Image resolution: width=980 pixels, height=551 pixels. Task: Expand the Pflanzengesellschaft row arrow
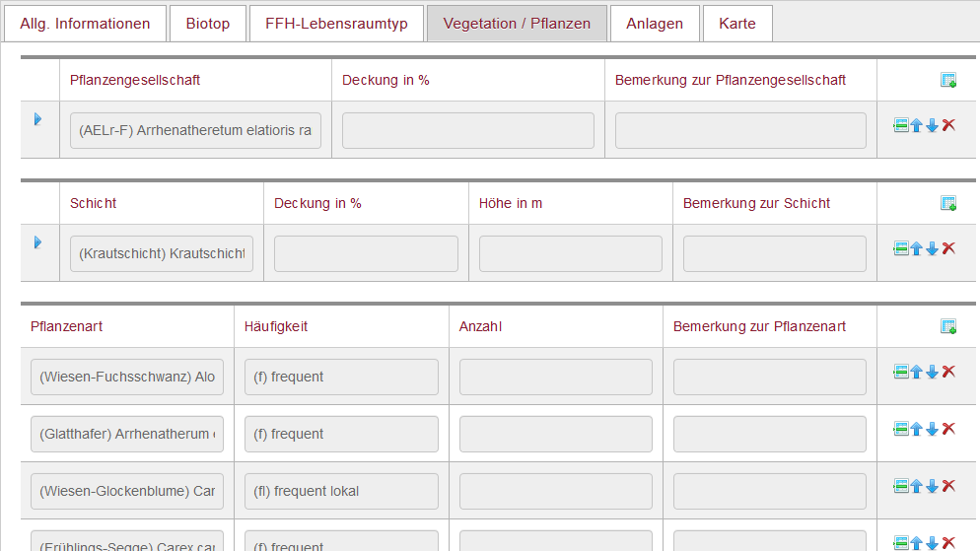coord(37,118)
